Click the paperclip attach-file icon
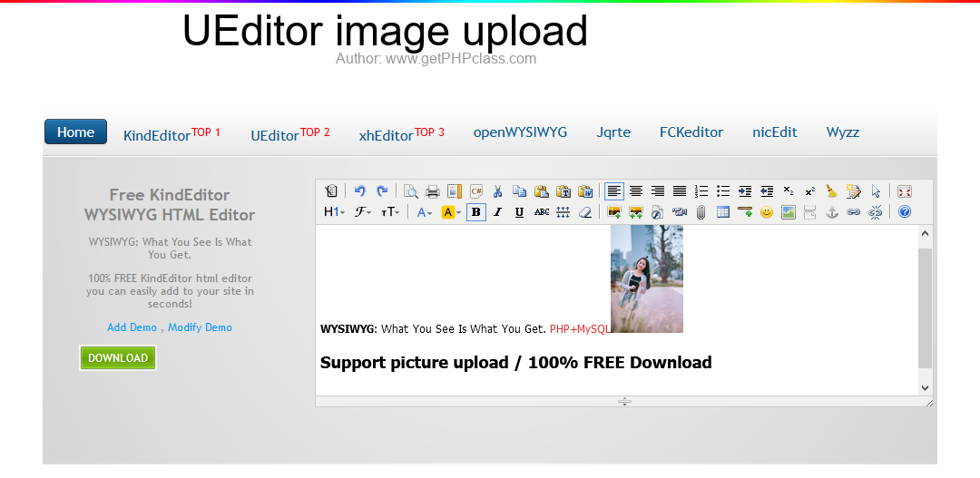The height and width of the screenshot is (478, 980). pyautogui.click(x=701, y=212)
